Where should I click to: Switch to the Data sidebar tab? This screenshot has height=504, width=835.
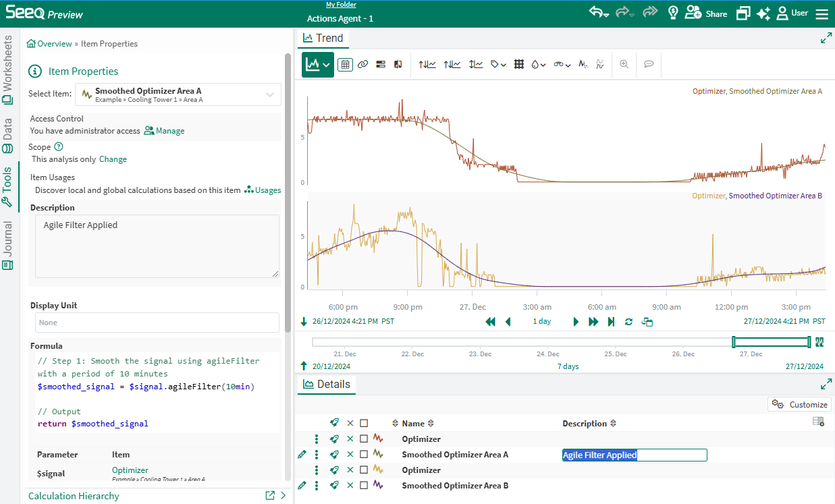pos(8,136)
